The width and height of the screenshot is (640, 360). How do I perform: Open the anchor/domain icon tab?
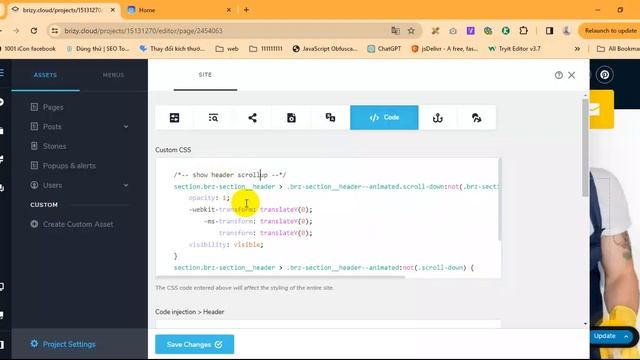438,118
